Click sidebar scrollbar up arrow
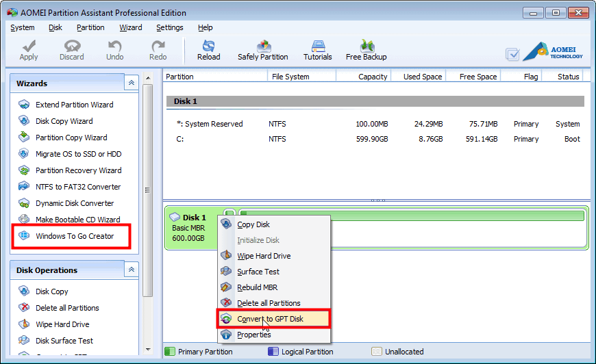 point(148,78)
